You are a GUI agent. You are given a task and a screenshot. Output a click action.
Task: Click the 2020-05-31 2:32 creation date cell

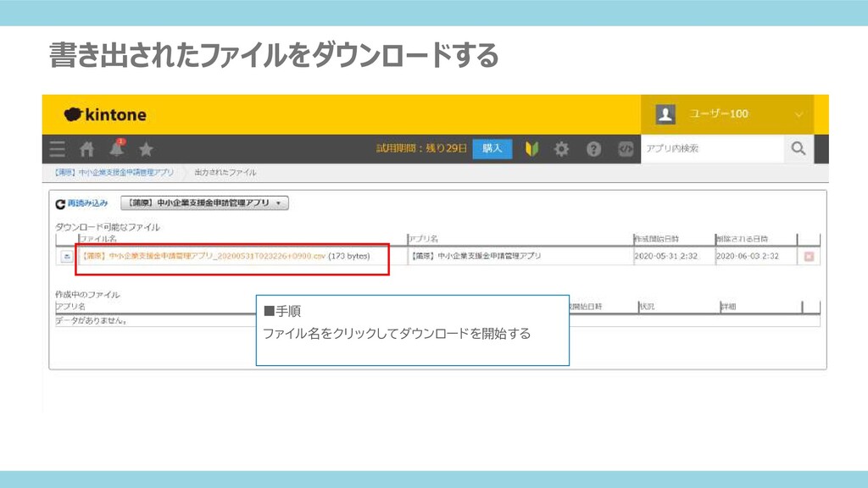click(666, 256)
